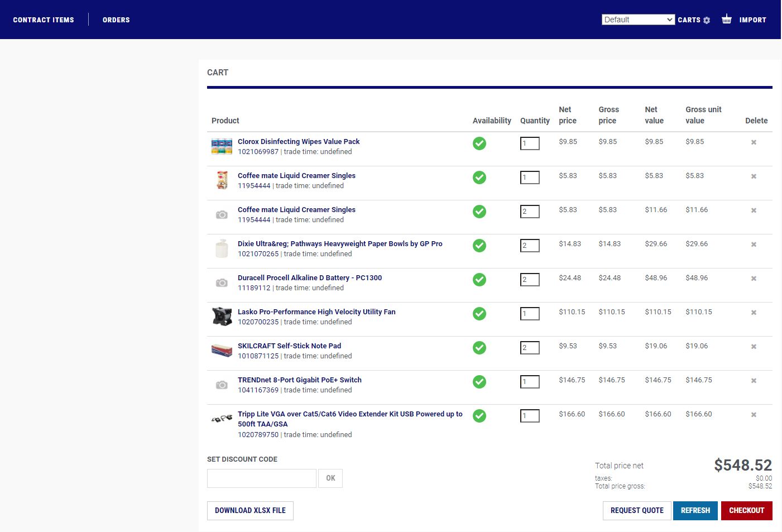Open Tripp Lite Extender Kit thumbnail
This screenshot has width=782, height=532.
(x=222, y=418)
